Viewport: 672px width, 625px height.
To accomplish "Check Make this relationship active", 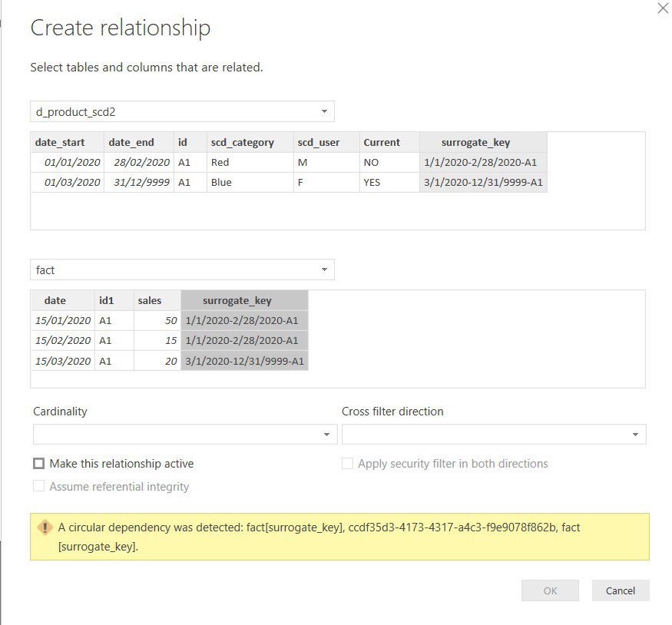I will (38, 464).
